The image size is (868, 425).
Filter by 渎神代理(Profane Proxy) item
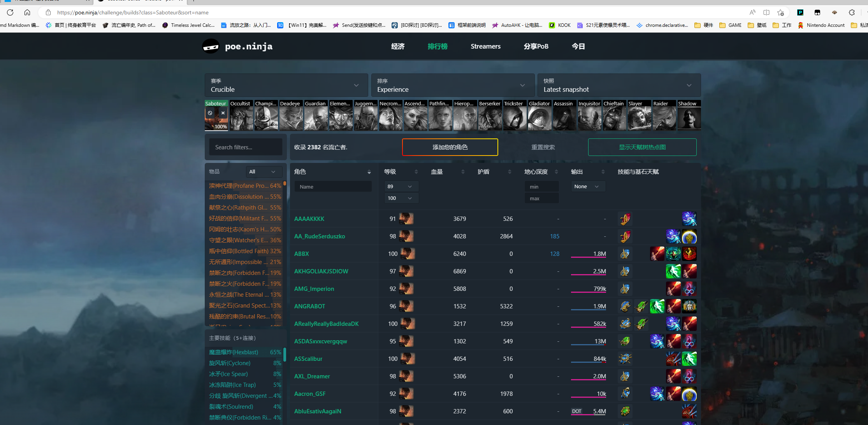point(245,185)
